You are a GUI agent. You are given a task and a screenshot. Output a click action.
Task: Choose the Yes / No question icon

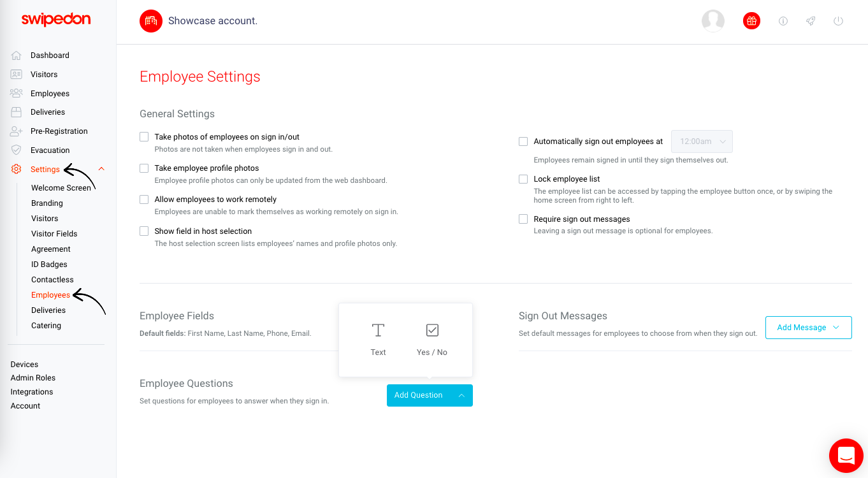pos(432,330)
